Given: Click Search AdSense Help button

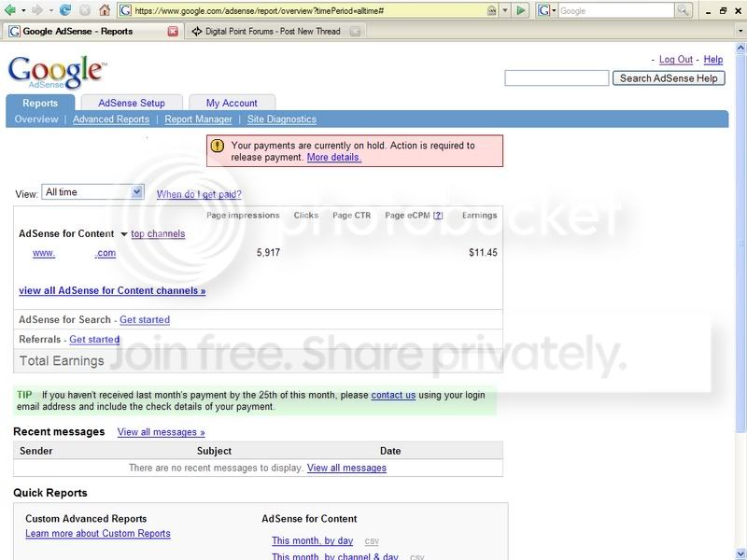Looking at the screenshot, I should 669,78.
